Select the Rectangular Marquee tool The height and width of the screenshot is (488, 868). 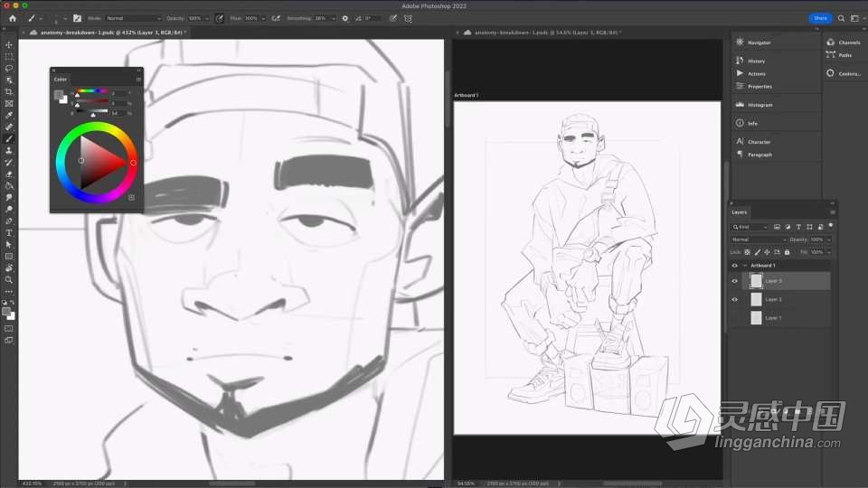(x=9, y=56)
